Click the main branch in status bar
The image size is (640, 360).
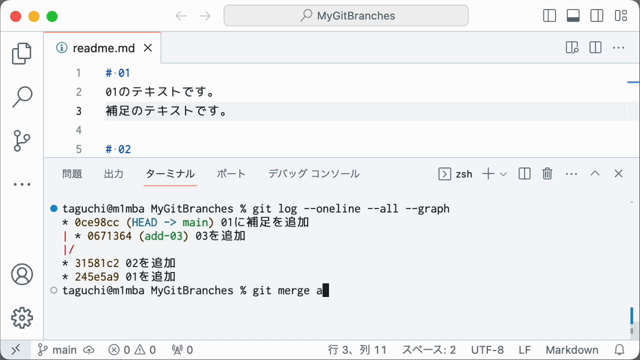[x=57, y=350]
